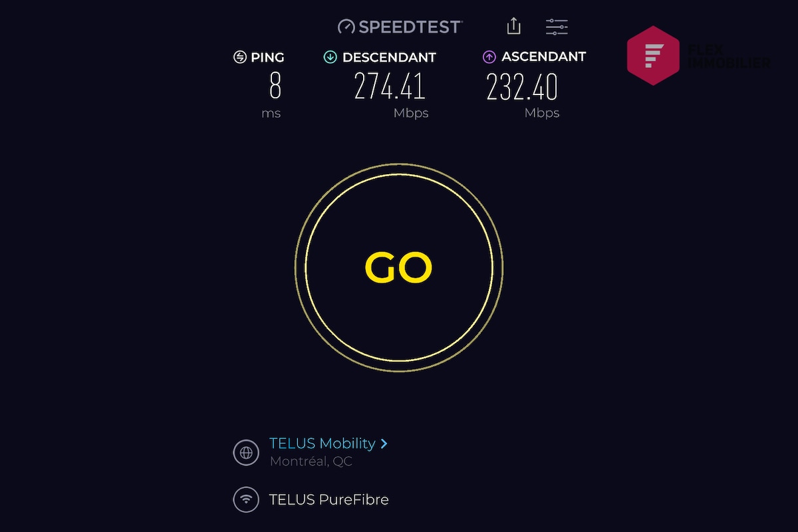The width and height of the screenshot is (798, 532).
Task: Click the upload arrow icon beside Ascendant
Action: click(x=489, y=57)
